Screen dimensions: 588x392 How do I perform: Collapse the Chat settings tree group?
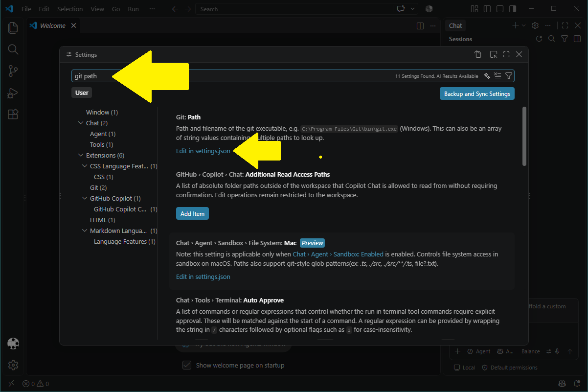[x=81, y=123]
